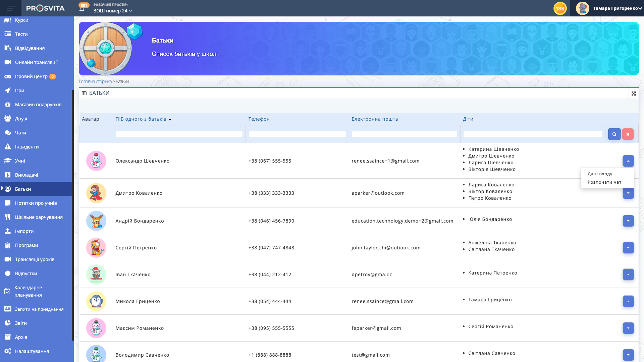Click the magnifier search filter button

(x=614, y=134)
